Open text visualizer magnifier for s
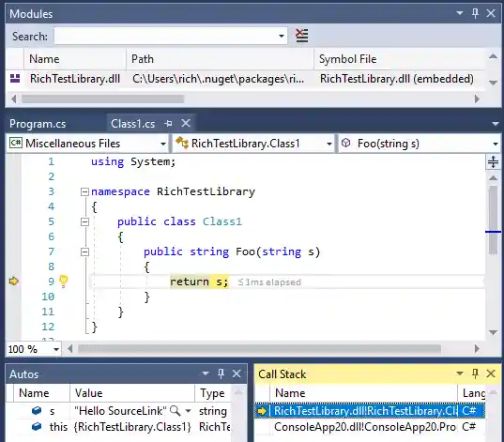The image size is (504, 442). click(x=175, y=410)
